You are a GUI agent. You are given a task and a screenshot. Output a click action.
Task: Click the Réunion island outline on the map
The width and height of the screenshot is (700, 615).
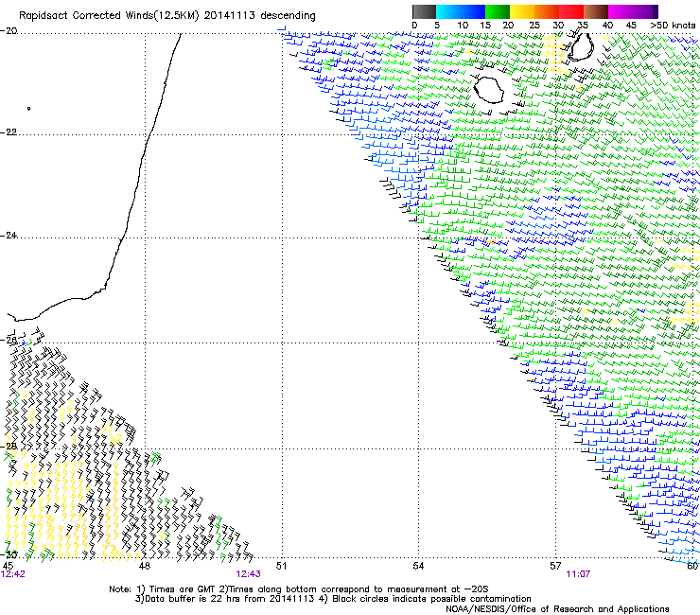click(x=488, y=89)
